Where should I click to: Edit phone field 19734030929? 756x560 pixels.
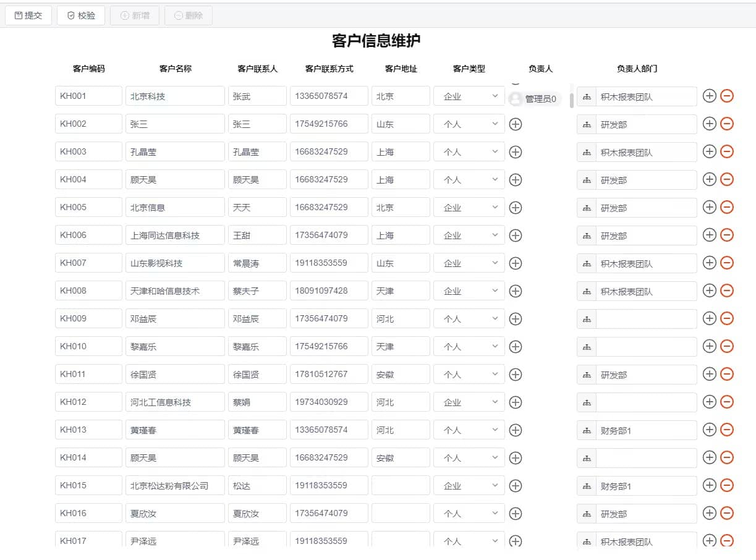(329, 402)
